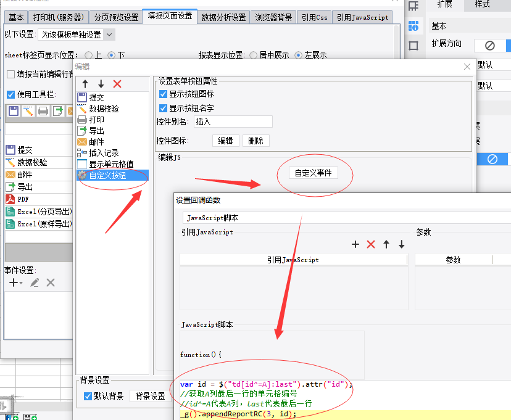The width and height of the screenshot is (511, 420).
Task: Click the expand-direction none icon
Action: click(490, 45)
